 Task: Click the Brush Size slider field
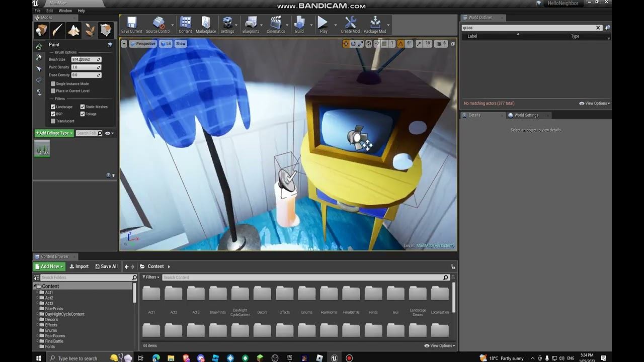click(x=86, y=59)
